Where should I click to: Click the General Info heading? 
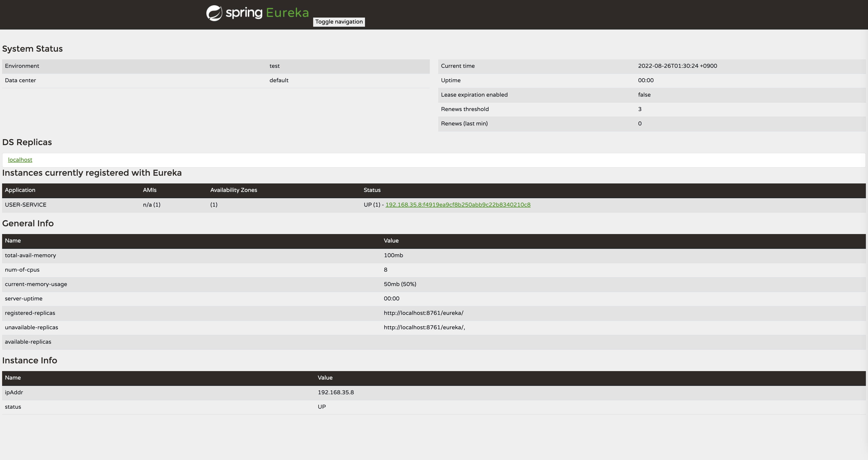(x=28, y=223)
